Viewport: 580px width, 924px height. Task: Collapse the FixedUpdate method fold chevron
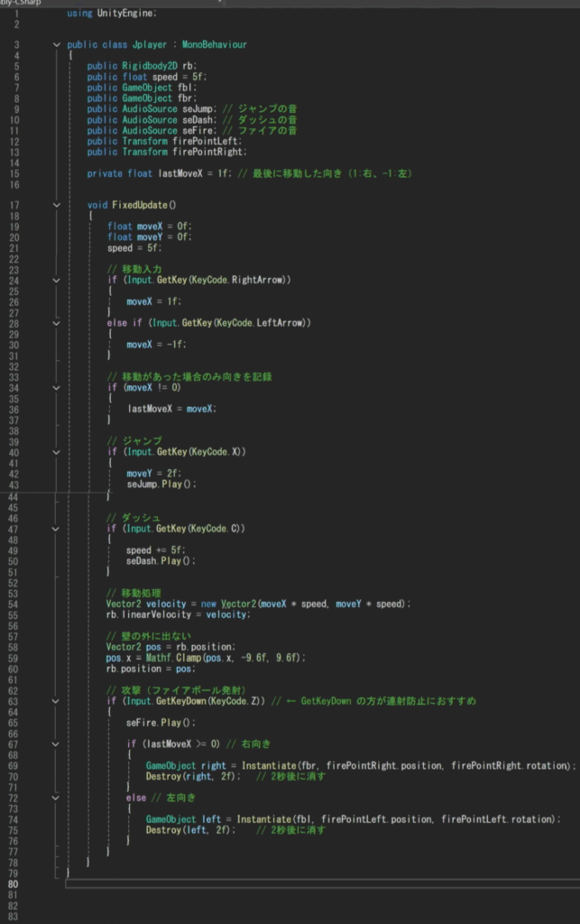click(57, 205)
